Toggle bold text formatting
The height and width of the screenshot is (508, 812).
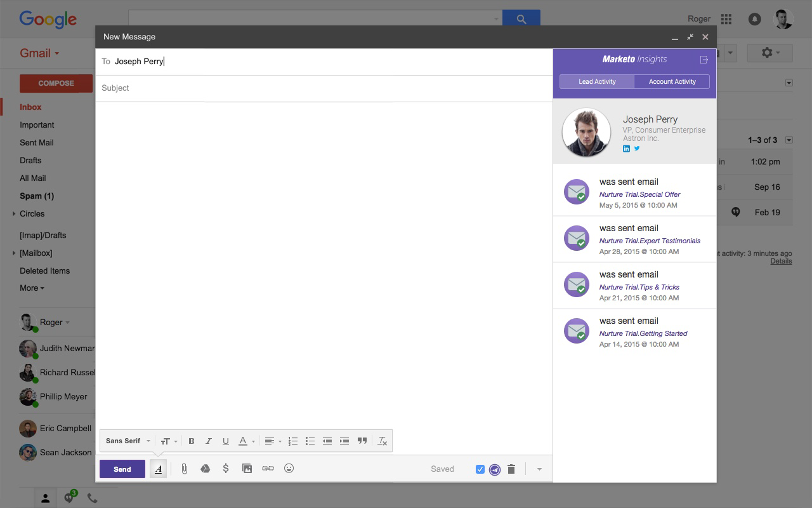click(191, 441)
